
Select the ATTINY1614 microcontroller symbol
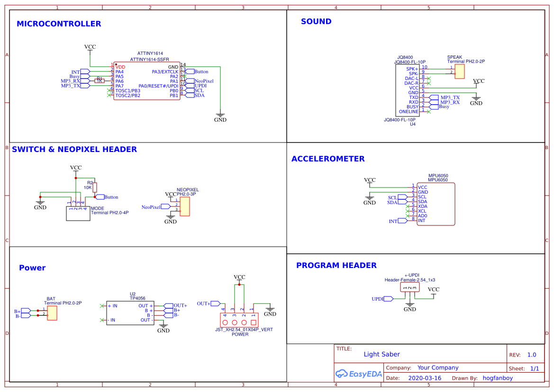[147, 80]
